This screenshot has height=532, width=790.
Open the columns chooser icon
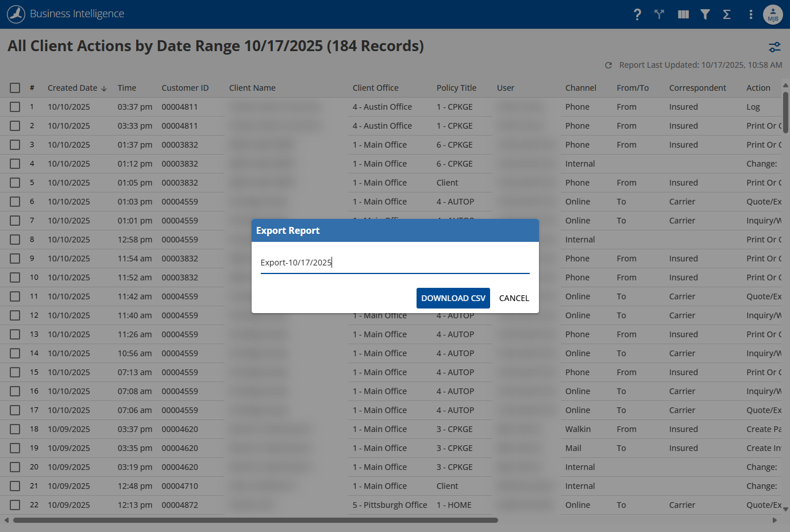(683, 14)
